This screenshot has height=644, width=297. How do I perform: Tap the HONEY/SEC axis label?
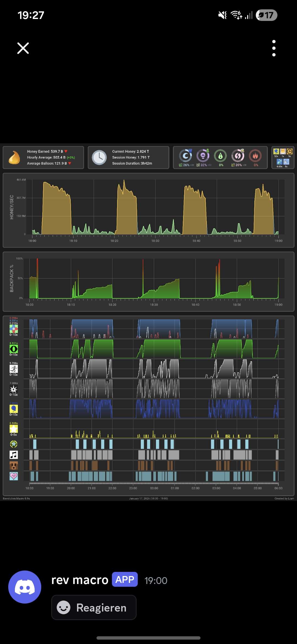(x=12, y=207)
